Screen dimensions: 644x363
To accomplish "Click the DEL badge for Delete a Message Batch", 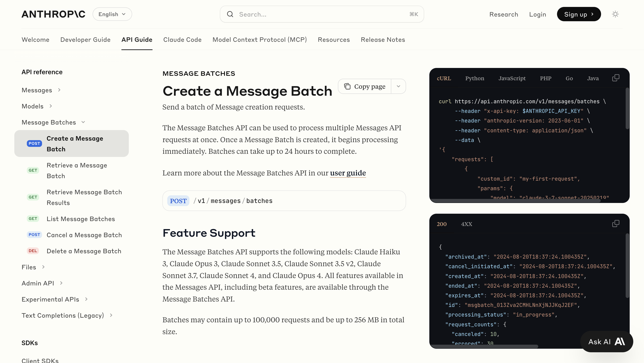I will pos(33,251).
